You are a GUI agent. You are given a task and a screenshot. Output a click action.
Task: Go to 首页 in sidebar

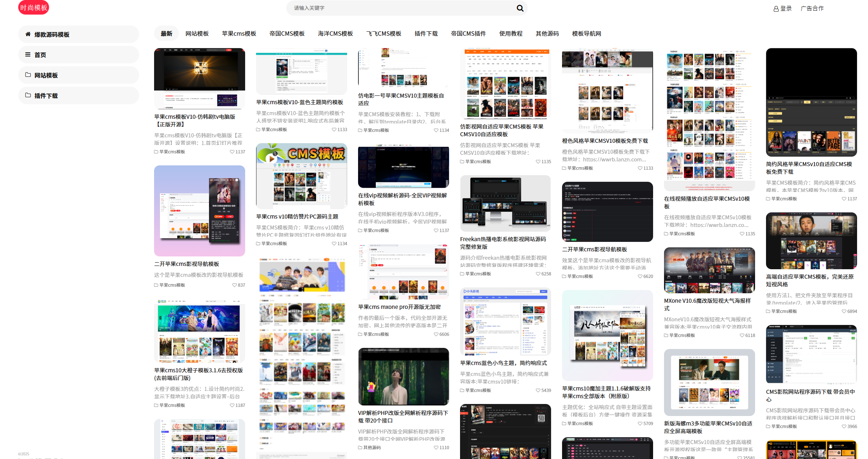(x=79, y=55)
